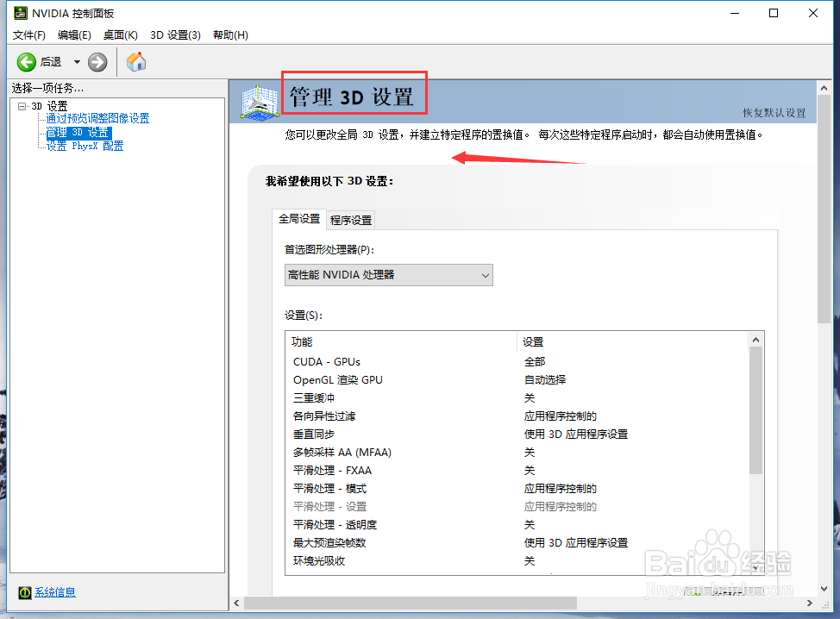Go to Home via house icon
Screen dimensions: 840x619
pos(136,61)
